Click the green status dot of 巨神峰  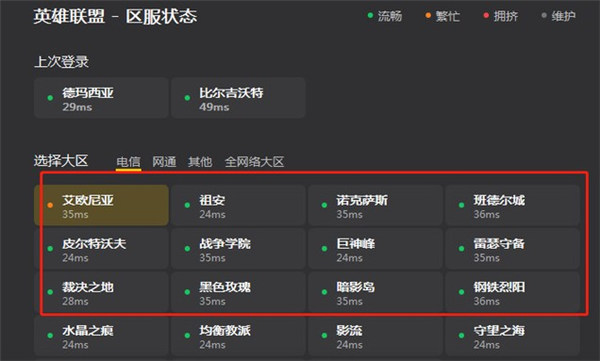[324, 249]
